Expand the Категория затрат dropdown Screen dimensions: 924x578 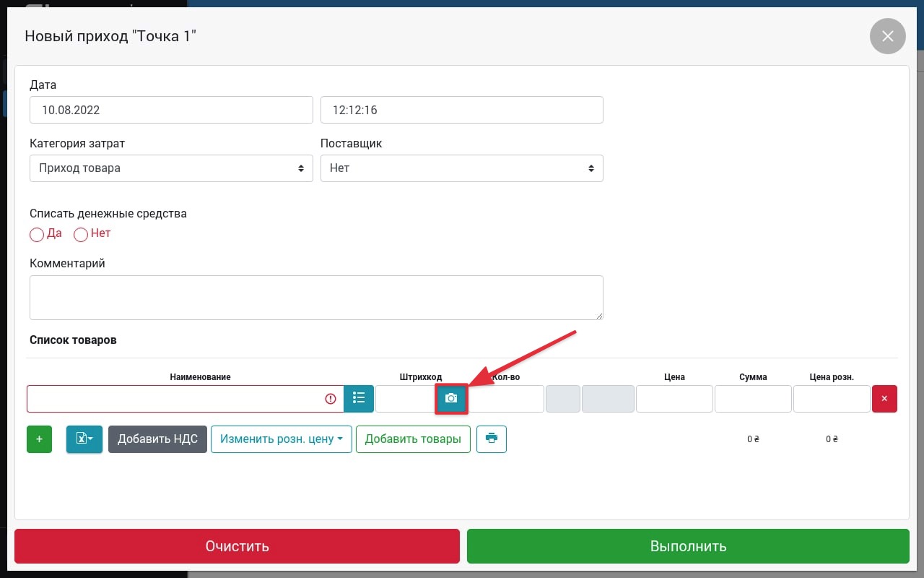click(171, 168)
